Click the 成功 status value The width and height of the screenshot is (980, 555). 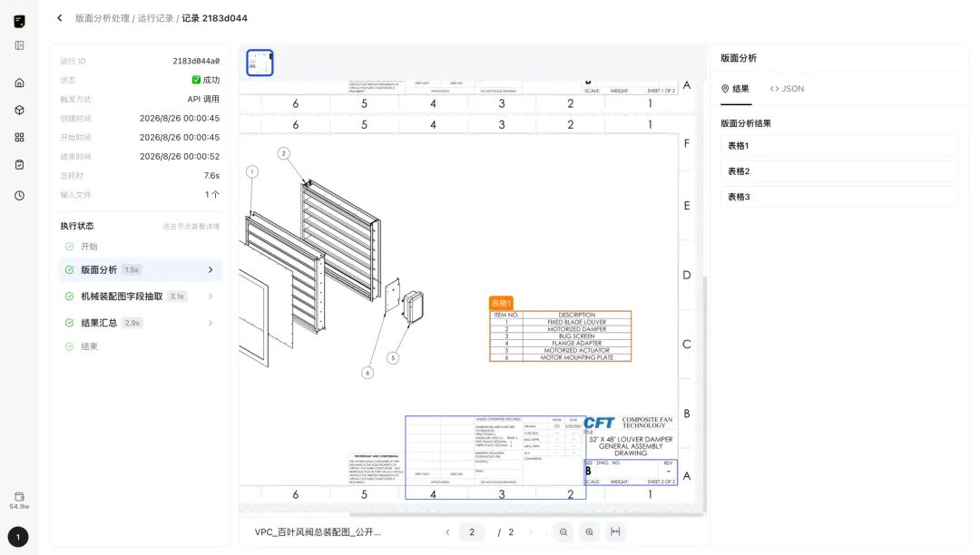coord(206,80)
